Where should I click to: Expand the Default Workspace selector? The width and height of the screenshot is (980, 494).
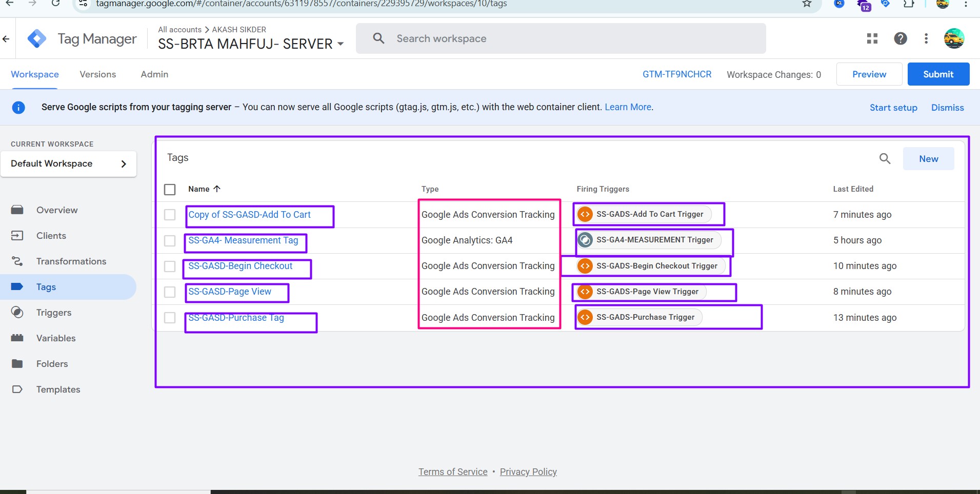(69, 164)
